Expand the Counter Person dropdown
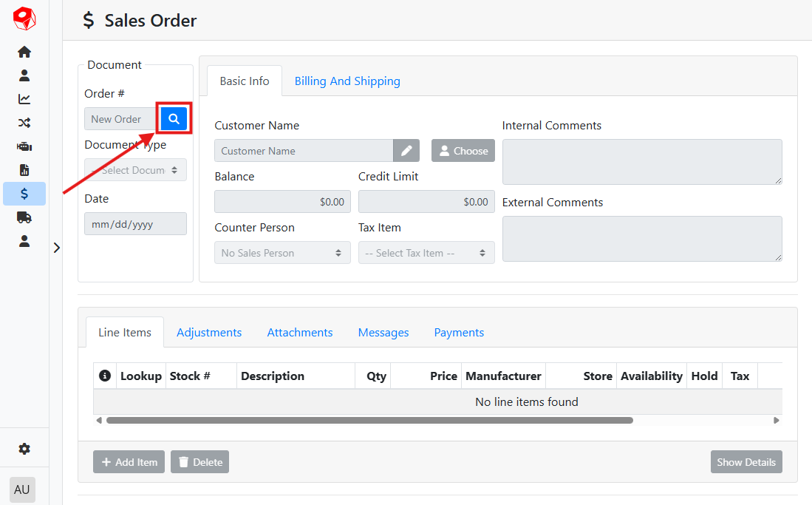This screenshot has width=812, height=505. pos(280,253)
